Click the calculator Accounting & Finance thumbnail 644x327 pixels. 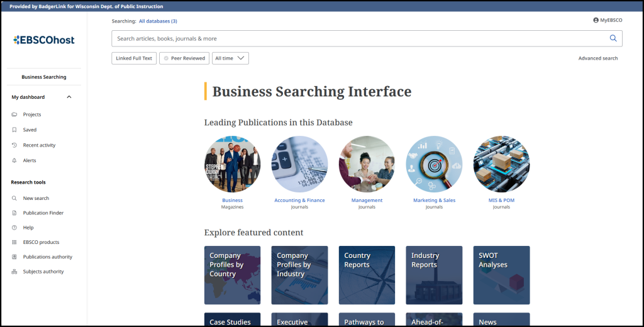(299, 164)
